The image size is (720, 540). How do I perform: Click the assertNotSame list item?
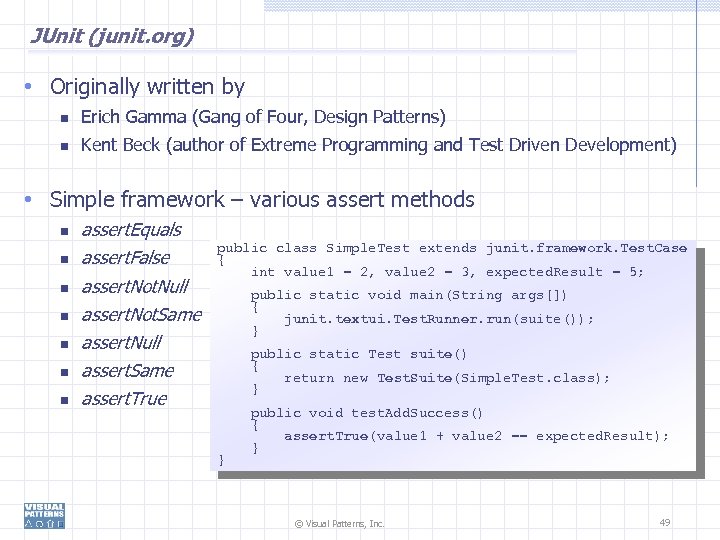(141, 315)
